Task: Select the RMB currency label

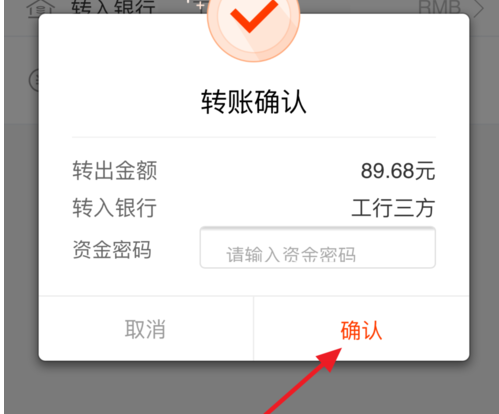Action: click(439, 7)
